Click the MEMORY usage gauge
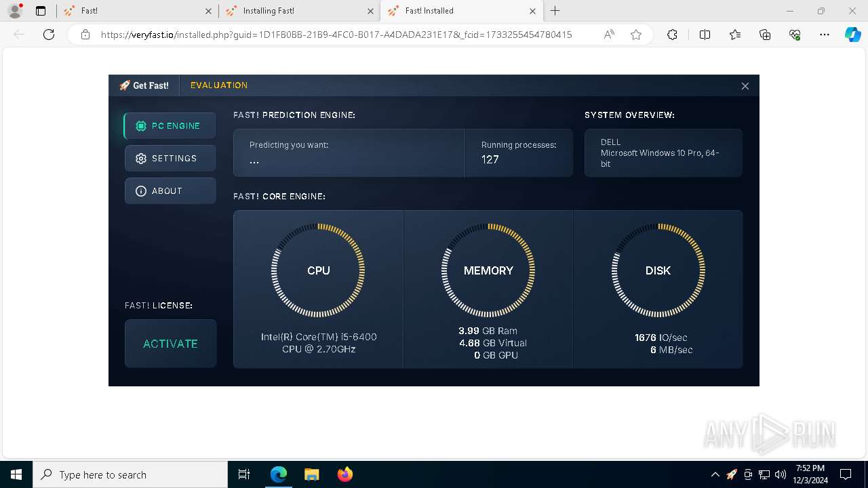The width and height of the screenshot is (868, 488). coord(488,270)
